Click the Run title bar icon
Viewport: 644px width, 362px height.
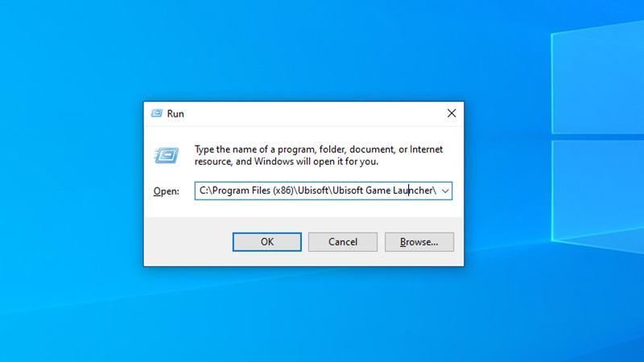click(156, 113)
